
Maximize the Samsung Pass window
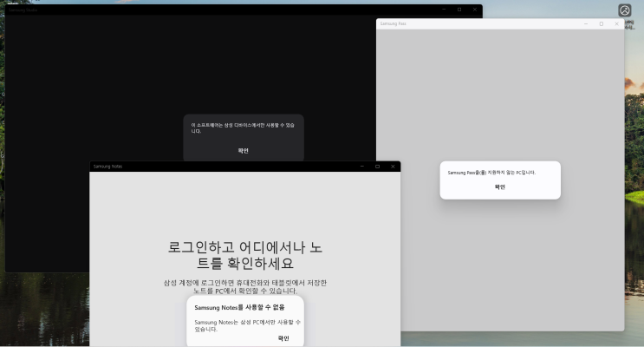coord(602,23)
